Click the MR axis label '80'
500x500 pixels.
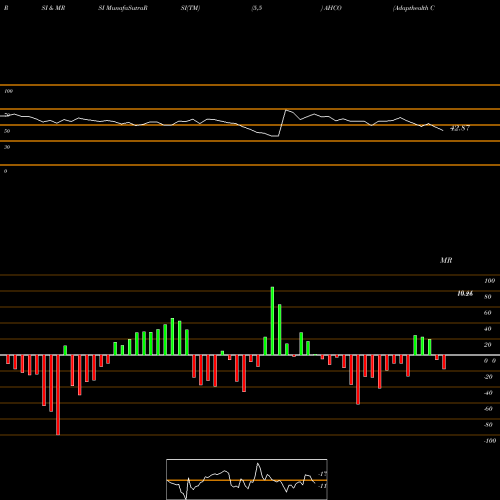(488, 297)
